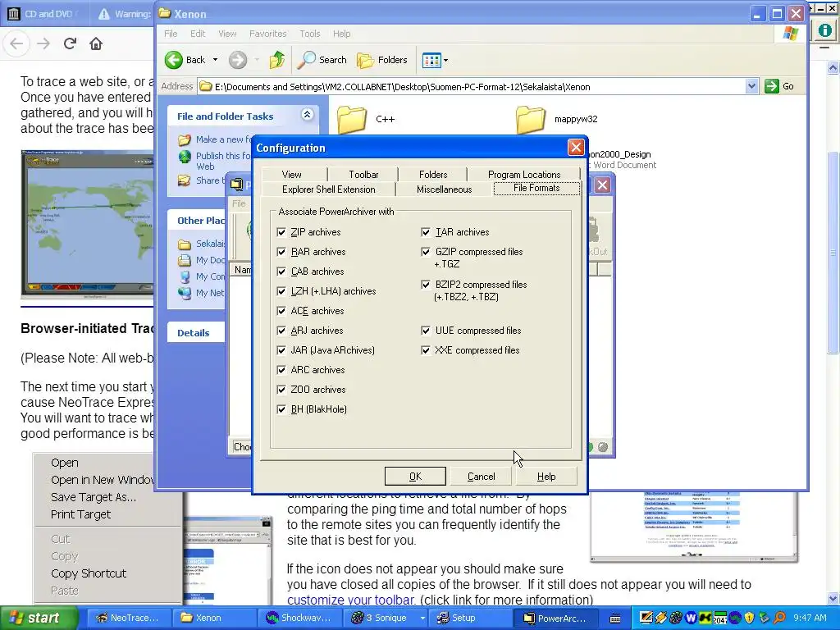The image size is (840, 630).
Task: Select 'Copy Shortcut' context menu item
Action: [x=89, y=573]
